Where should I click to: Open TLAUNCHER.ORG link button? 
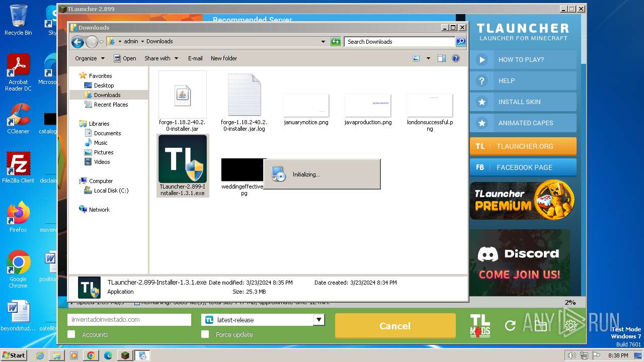tap(523, 146)
